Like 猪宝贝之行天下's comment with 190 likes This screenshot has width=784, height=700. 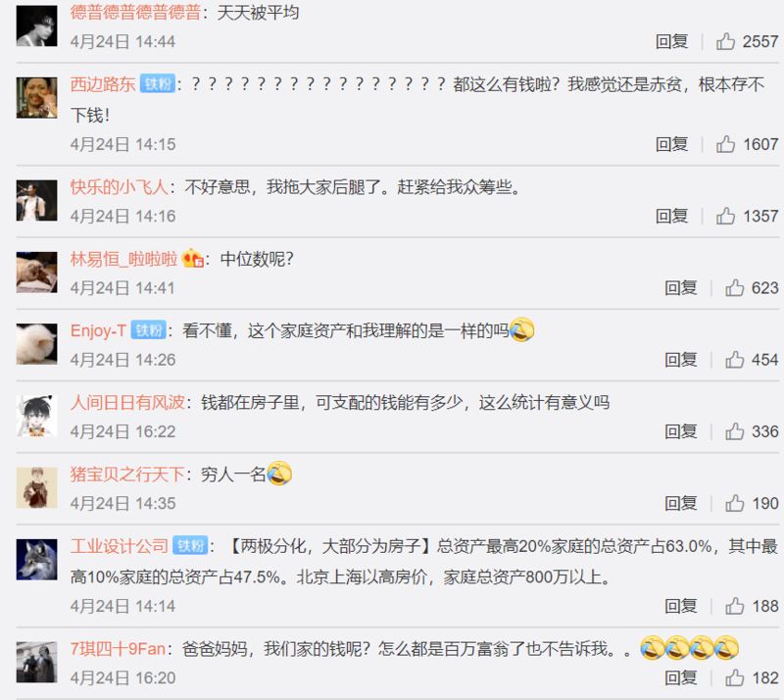pyautogui.click(x=734, y=503)
